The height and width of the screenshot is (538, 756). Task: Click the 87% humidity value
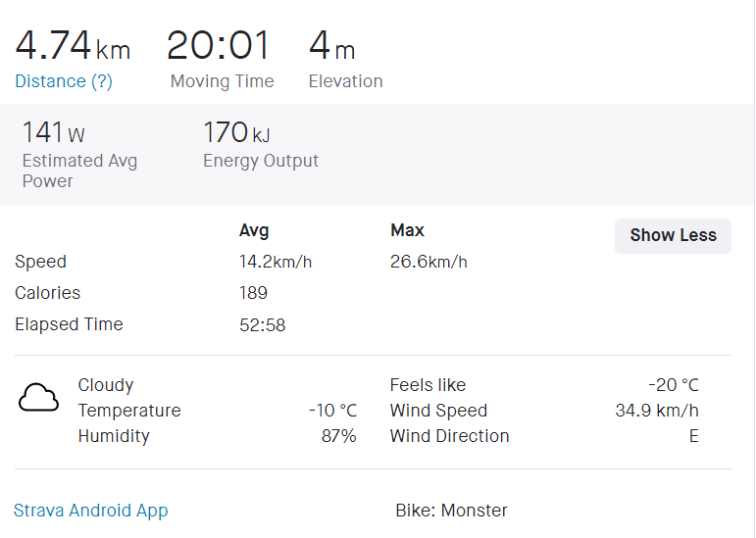338,436
